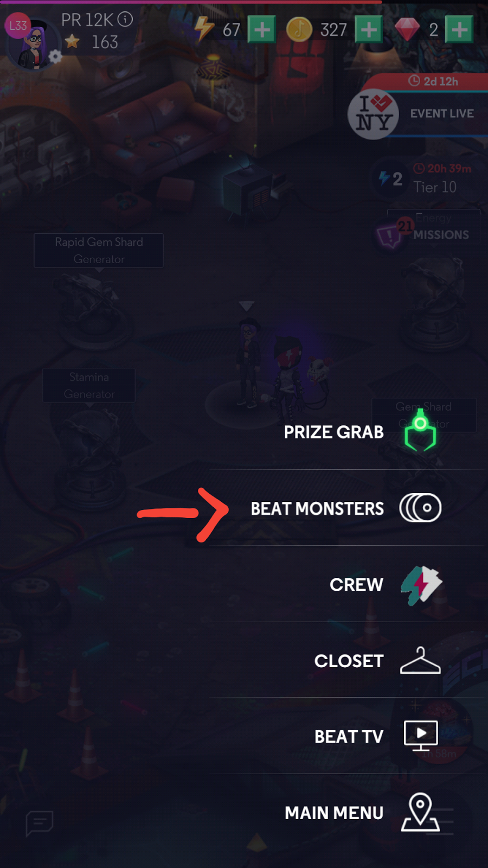This screenshot has width=488, height=868.
Task: View PR info icon
Action: pos(125,20)
